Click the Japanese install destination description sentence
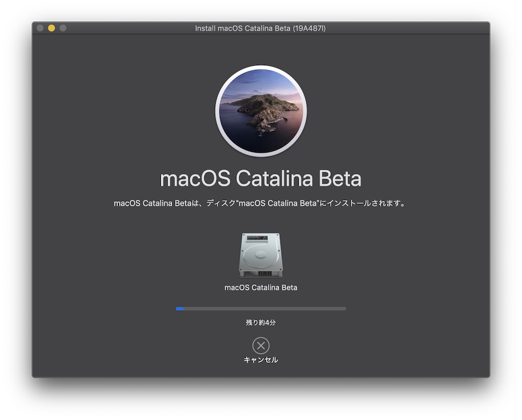This screenshot has height=420, width=522. (259, 203)
